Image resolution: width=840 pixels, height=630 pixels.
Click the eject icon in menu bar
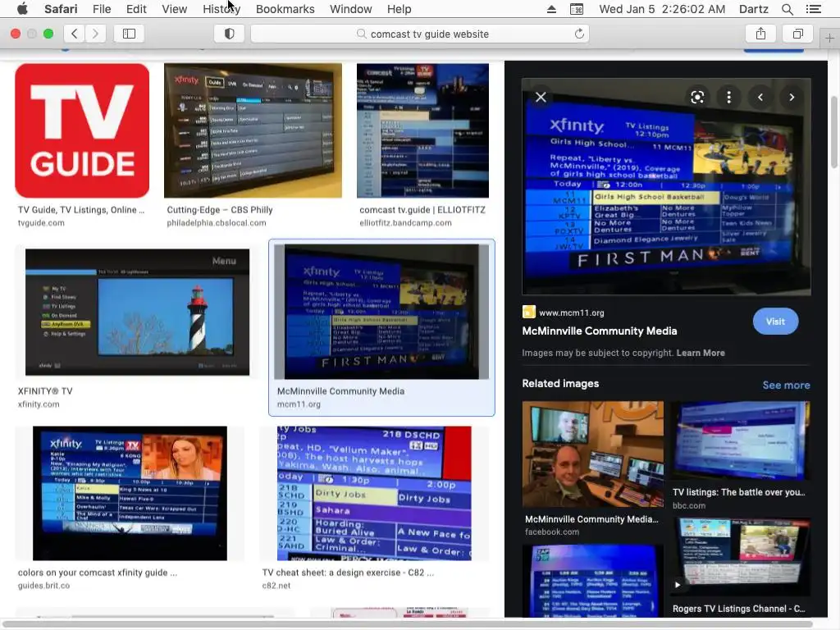[551, 9]
